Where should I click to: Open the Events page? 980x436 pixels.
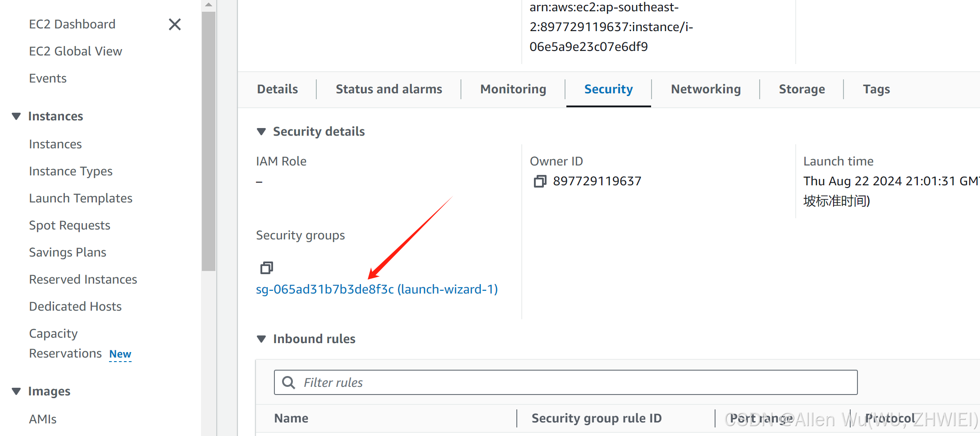[x=48, y=78]
